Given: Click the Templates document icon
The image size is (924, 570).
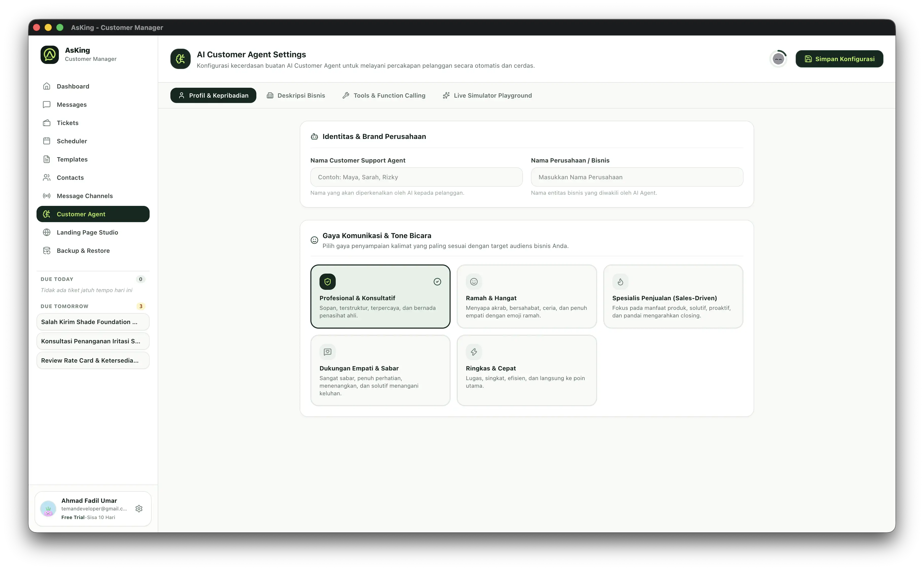Looking at the screenshot, I should [x=47, y=159].
